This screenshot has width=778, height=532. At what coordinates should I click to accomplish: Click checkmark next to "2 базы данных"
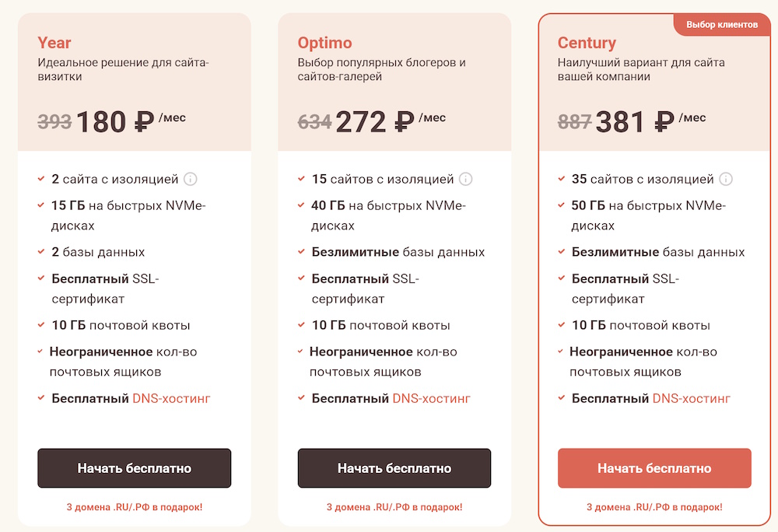[x=41, y=252]
